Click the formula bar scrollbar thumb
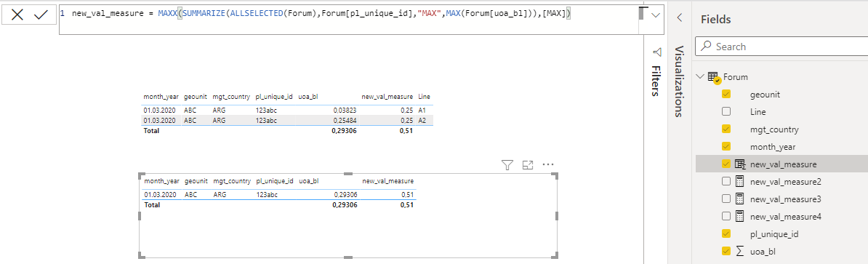 (x=642, y=13)
